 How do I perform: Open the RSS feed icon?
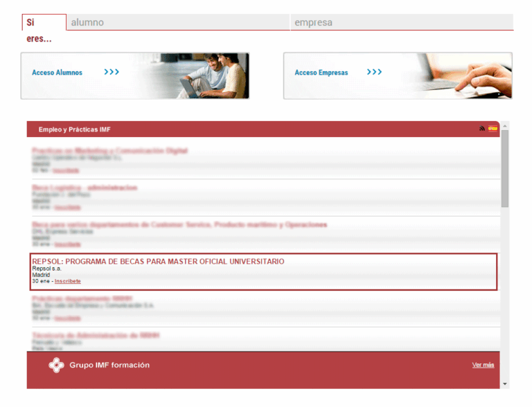pos(482,128)
